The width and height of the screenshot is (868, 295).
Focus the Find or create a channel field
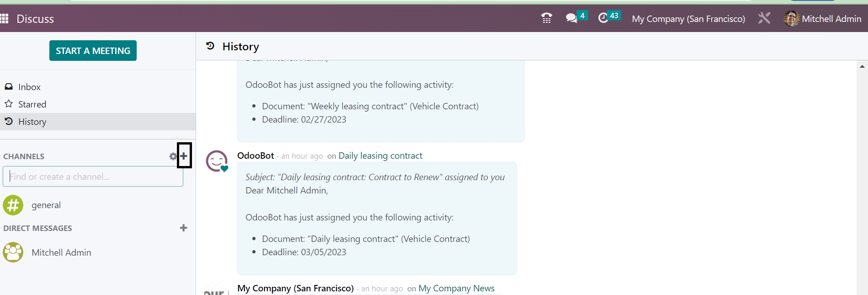(93, 177)
